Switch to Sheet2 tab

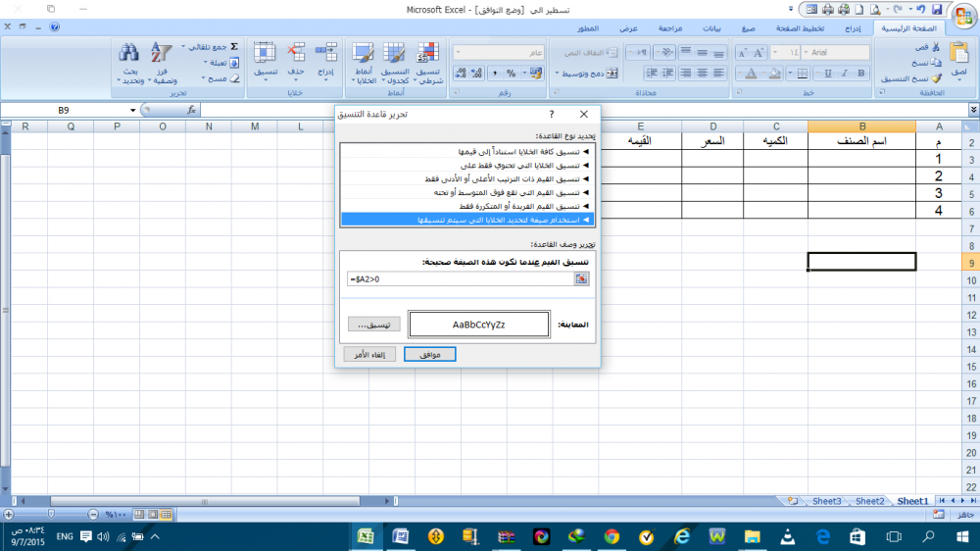coord(869,501)
